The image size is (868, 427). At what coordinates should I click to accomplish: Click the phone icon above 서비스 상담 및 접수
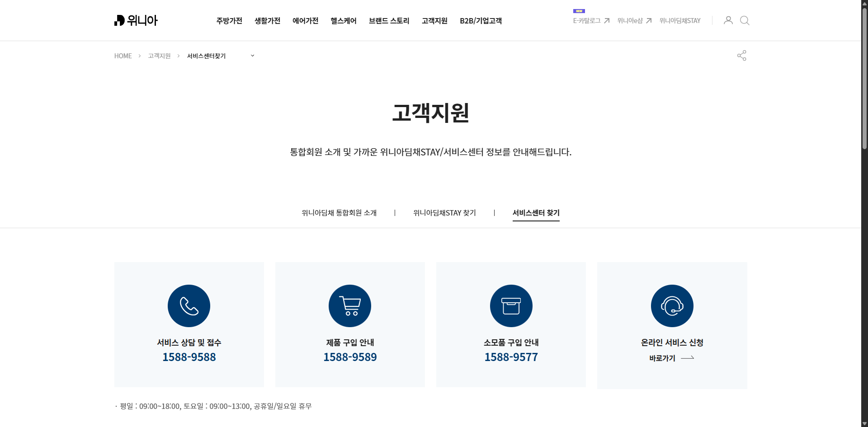click(x=189, y=305)
